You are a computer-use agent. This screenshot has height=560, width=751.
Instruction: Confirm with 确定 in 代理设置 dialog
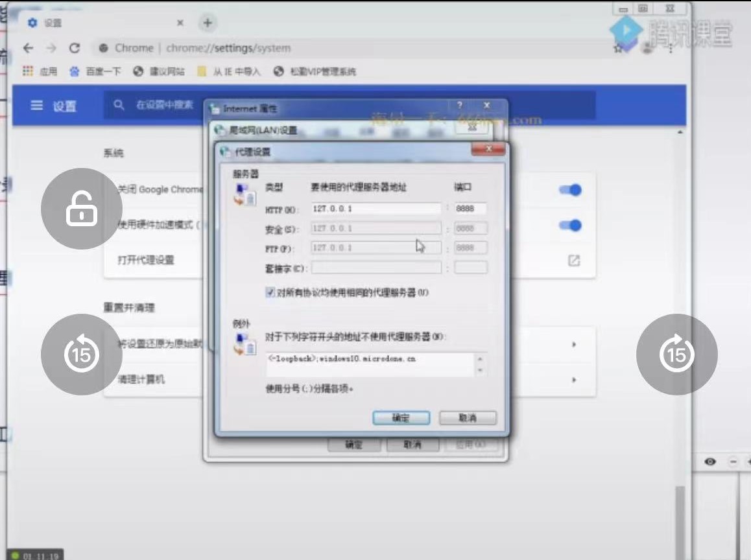click(401, 418)
